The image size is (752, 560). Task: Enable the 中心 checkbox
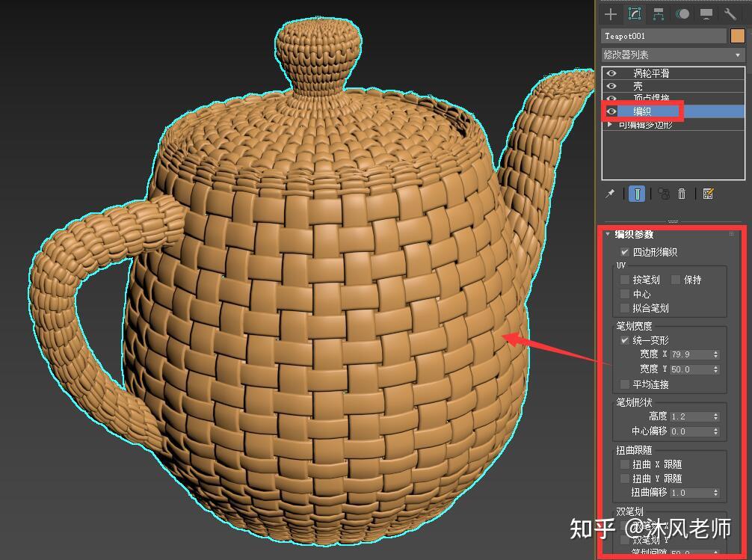(624, 294)
